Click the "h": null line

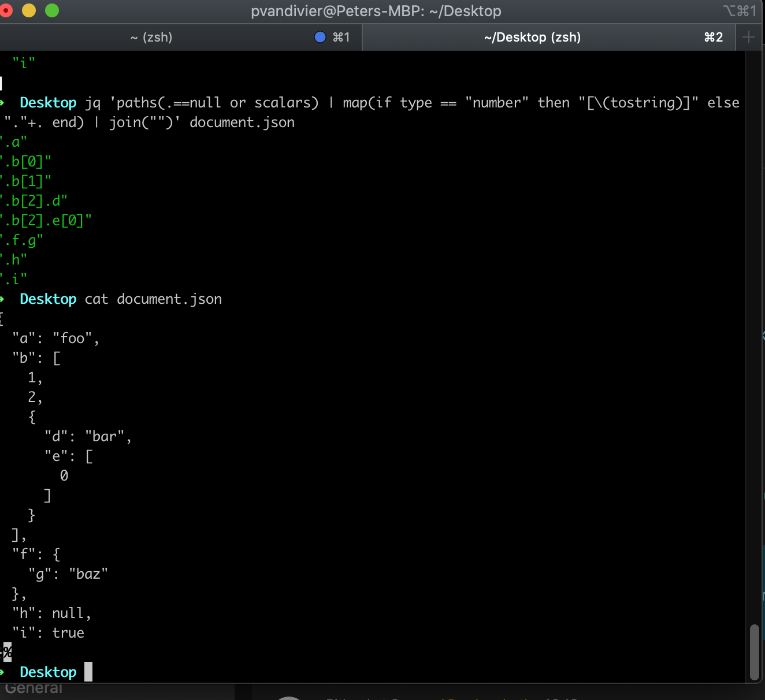coord(52,613)
